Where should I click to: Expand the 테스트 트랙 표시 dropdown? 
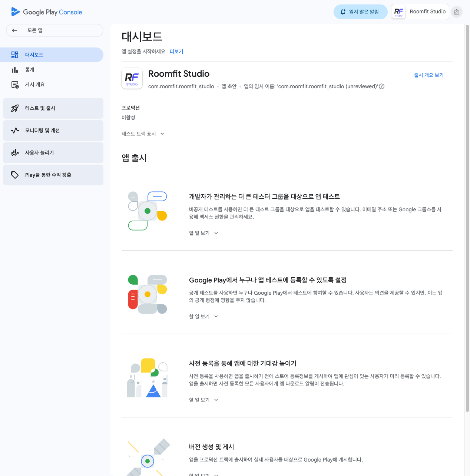143,134
